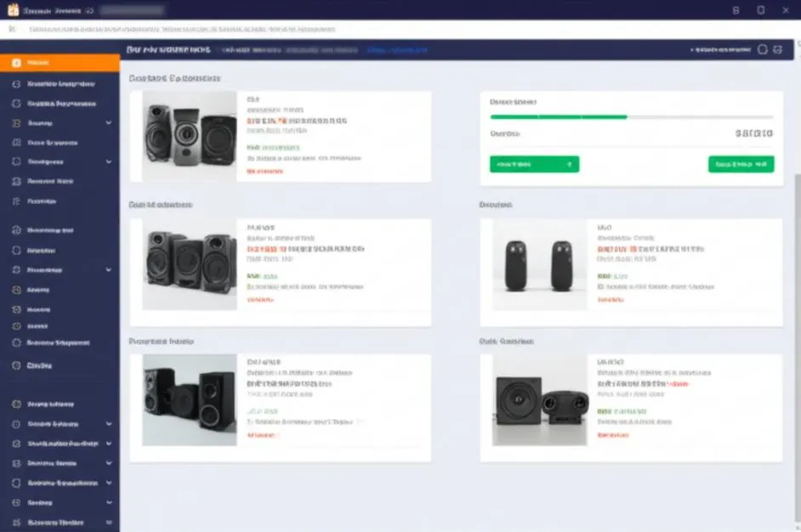Expand the first sidebar chevron section
Screen dimensions: 801x532
108,123
